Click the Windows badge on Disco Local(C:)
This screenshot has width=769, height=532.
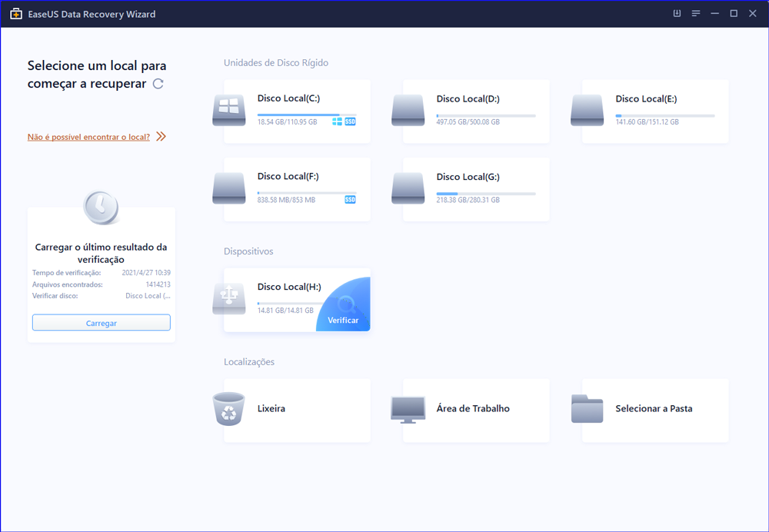[x=338, y=121]
